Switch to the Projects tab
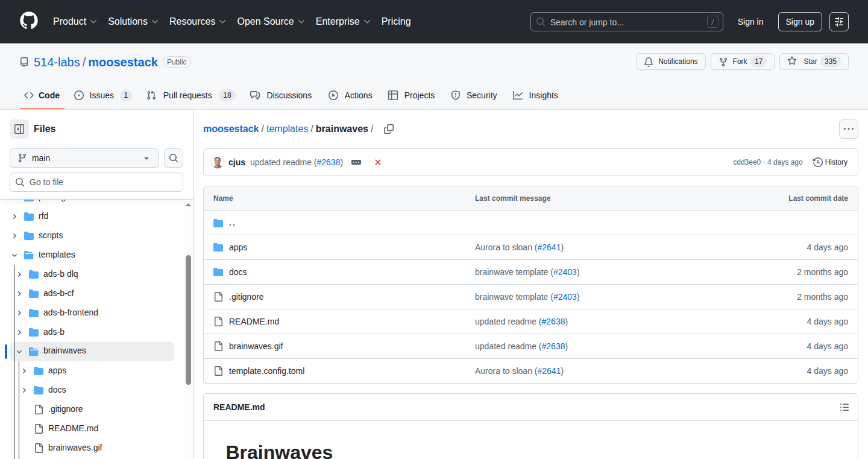868x459 pixels. (x=412, y=95)
